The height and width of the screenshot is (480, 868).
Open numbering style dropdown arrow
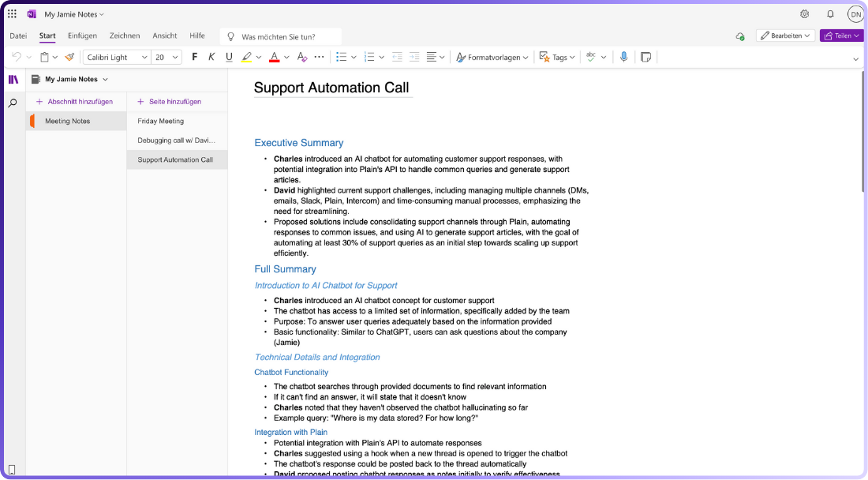click(x=381, y=57)
